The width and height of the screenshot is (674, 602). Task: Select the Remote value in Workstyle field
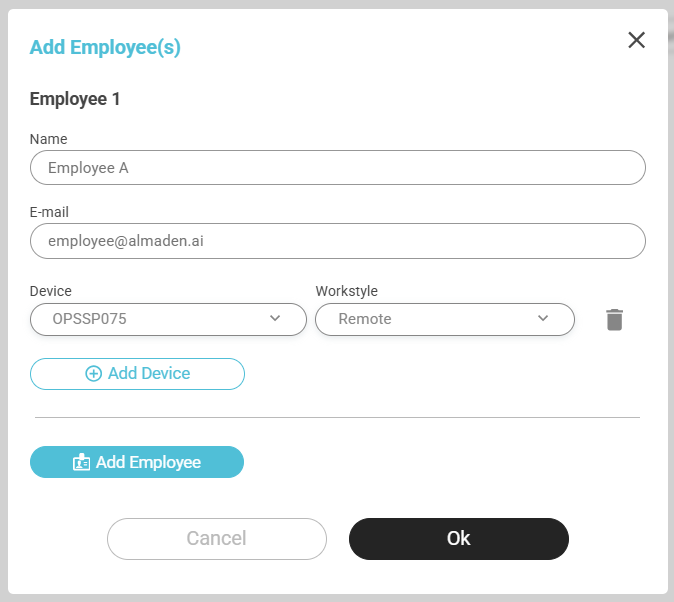tap(365, 320)
